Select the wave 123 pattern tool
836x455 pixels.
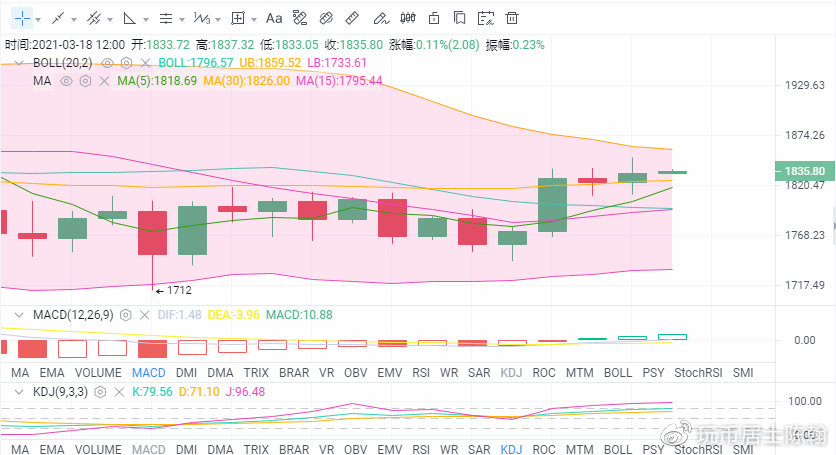click(202, 19)
